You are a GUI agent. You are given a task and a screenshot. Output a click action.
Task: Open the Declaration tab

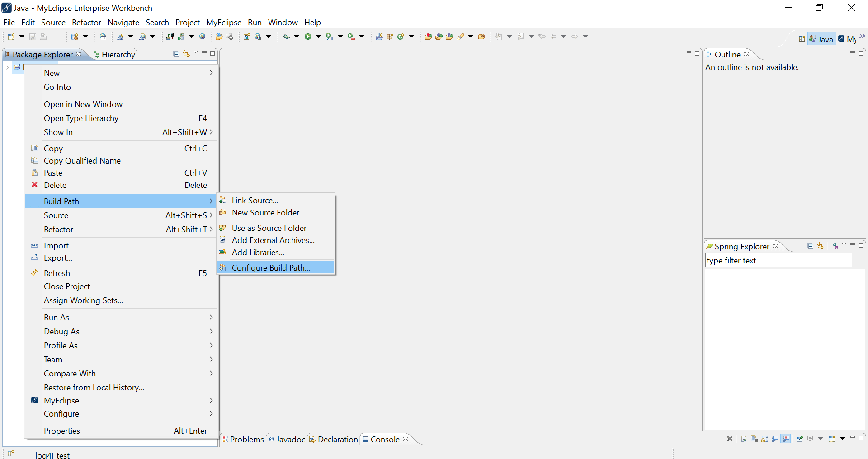pos(334,439)
